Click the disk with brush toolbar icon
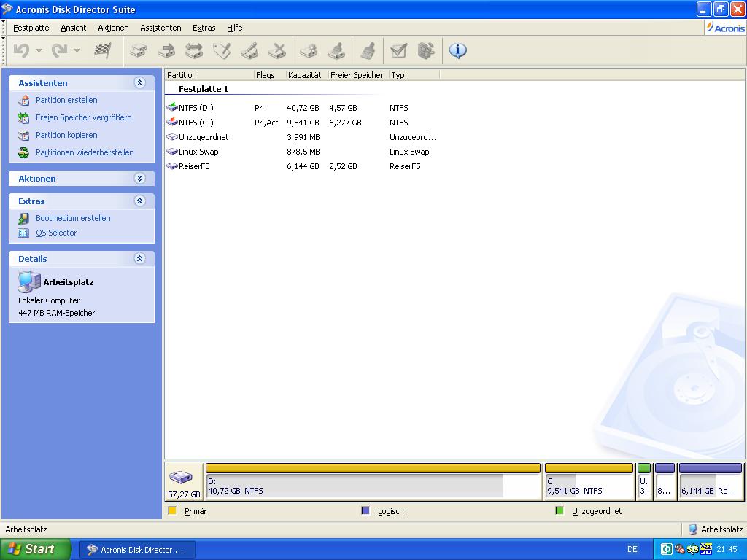 tap(336, 50)
